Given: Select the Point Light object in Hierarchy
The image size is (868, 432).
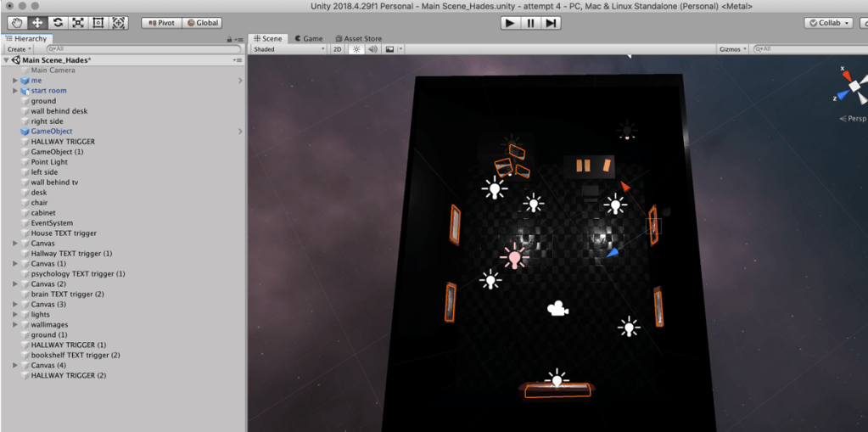Looking at the screenshot, I should [x=49, y=162].
